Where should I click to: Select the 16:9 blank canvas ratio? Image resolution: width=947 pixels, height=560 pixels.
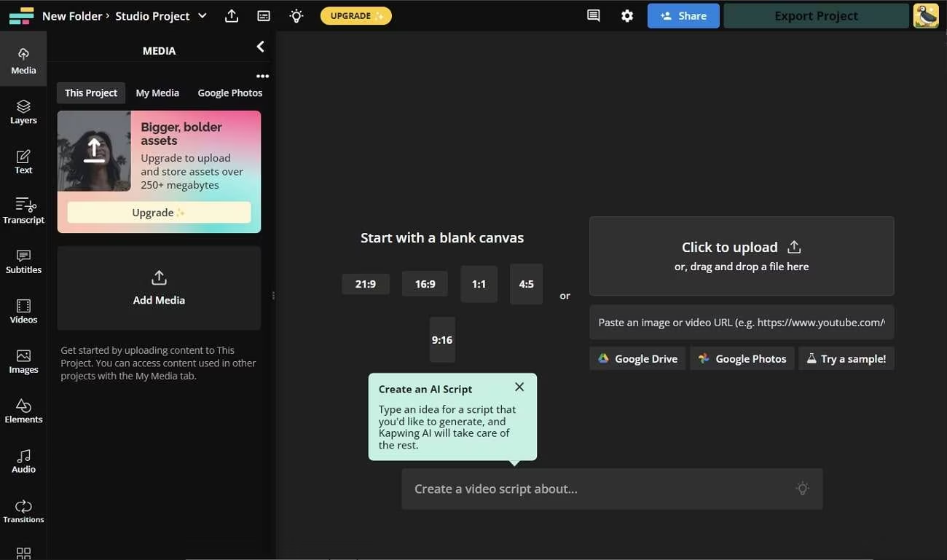[x=425, y=284]
